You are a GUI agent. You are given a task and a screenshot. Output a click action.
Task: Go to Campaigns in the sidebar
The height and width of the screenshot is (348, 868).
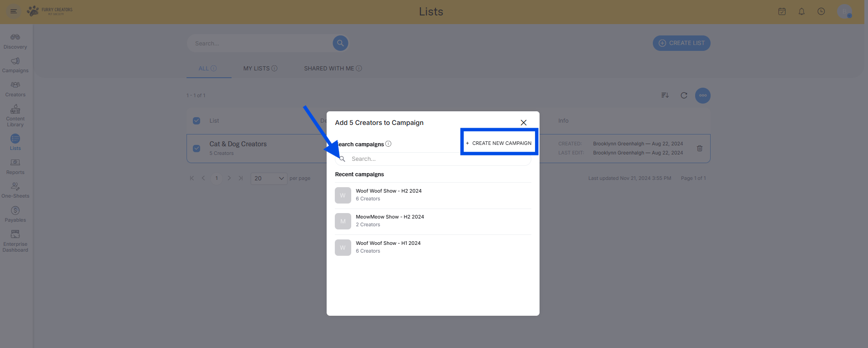pos(15,65)
